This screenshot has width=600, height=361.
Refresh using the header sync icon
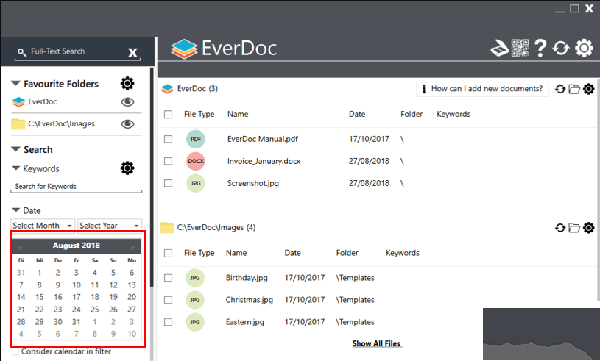(561, 48)
